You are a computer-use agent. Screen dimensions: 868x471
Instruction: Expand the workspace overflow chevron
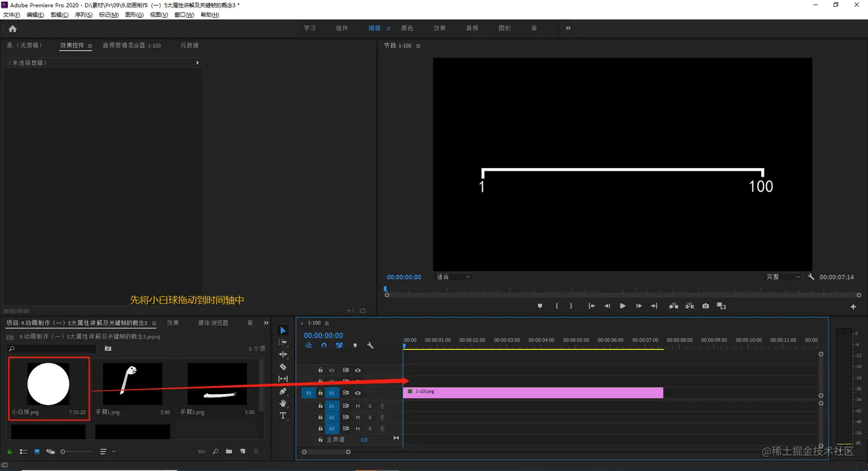pos(568,28)
